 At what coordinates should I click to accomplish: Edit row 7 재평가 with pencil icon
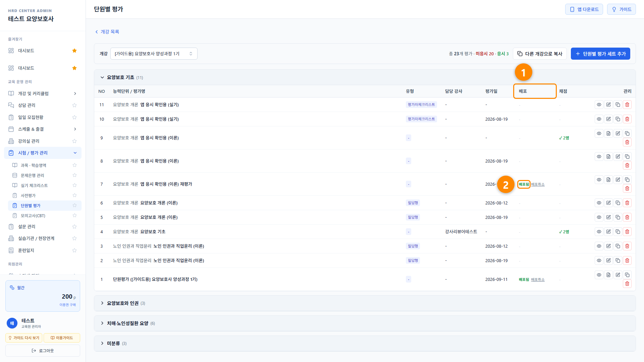tap(618, 180)
